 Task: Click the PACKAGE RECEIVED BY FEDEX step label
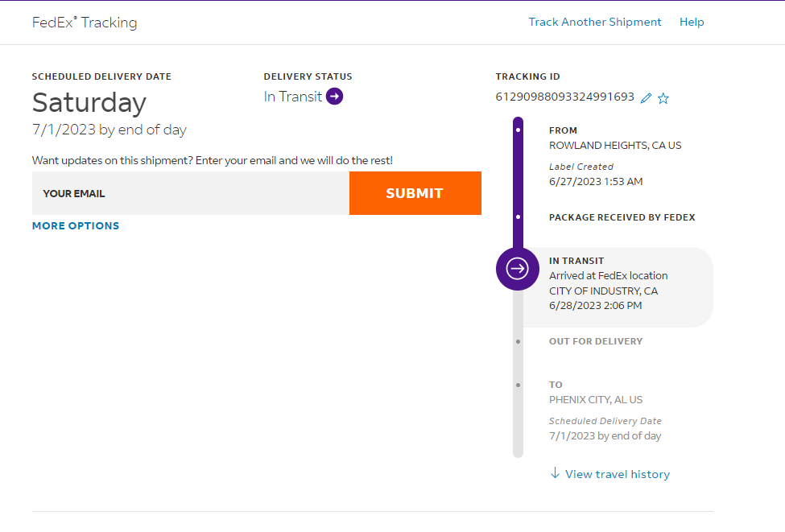(622, 217)
